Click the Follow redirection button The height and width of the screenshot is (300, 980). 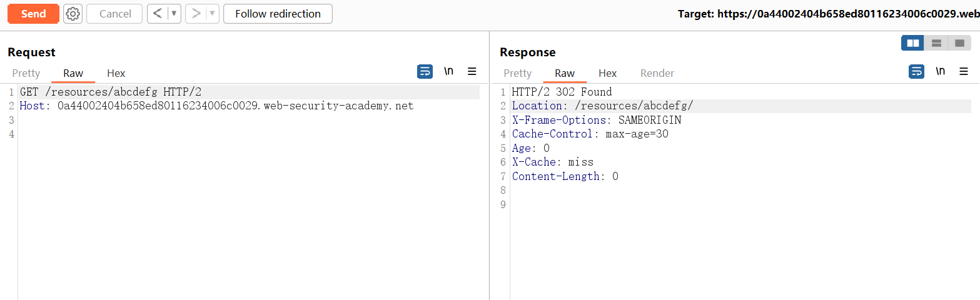pos(278,14)
